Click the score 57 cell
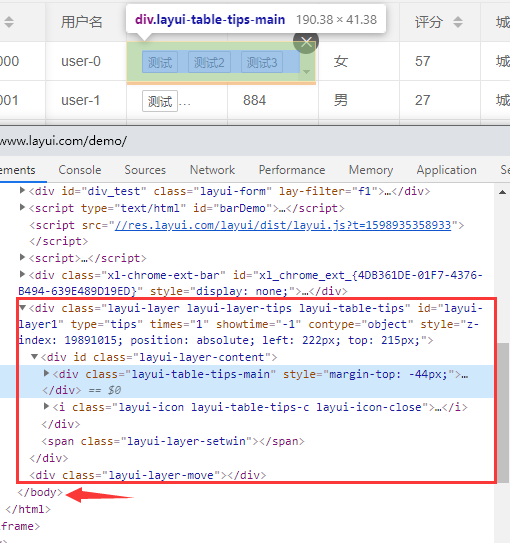510x543 pixels. 440,61
